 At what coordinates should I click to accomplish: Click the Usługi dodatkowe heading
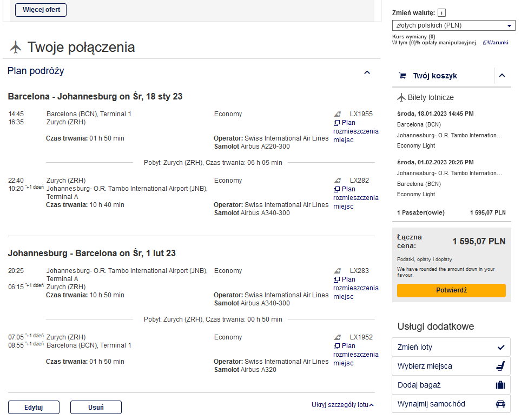tap(435, 326)
